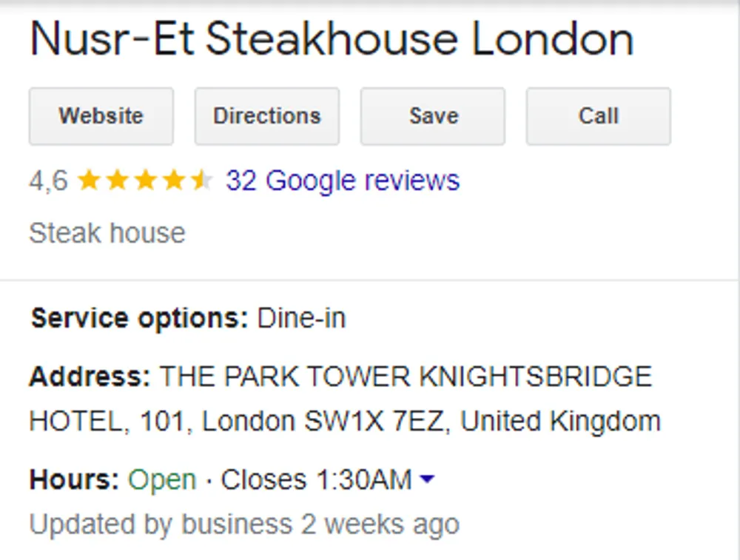
Task: Open the restaurant's Website button
Action: 101,116
